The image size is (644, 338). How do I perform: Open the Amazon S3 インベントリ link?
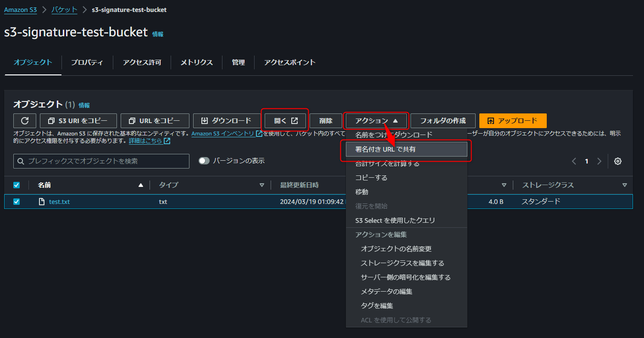point(227,134)
